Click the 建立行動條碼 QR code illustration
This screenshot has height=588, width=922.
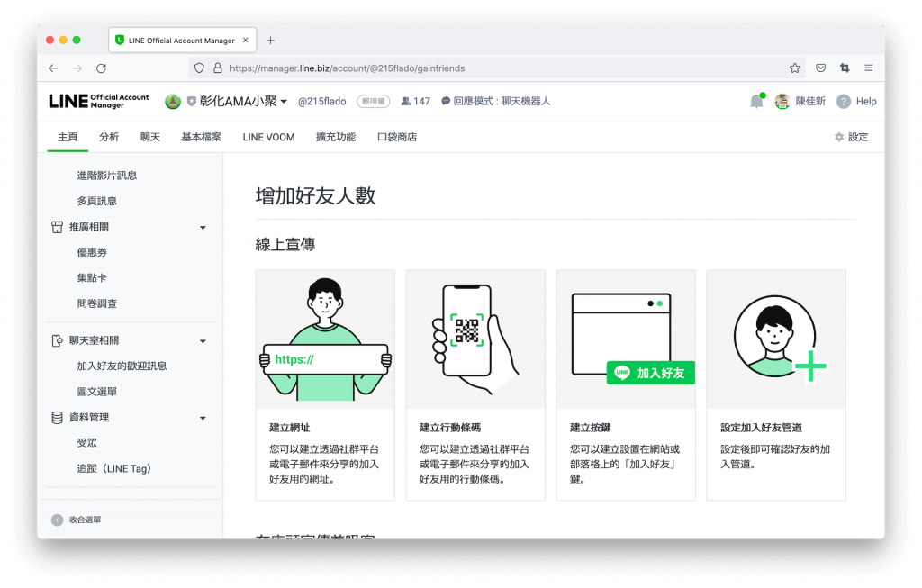[x=475, y=339]
